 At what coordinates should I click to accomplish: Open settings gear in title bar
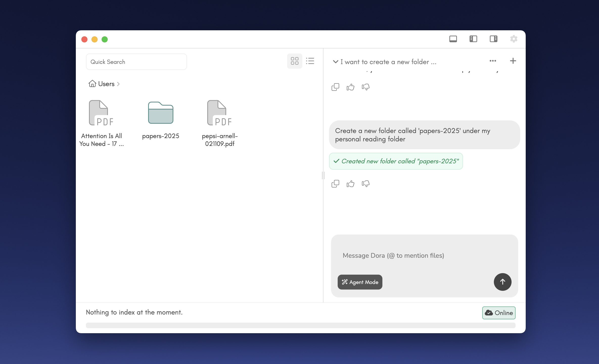(514, 39)
